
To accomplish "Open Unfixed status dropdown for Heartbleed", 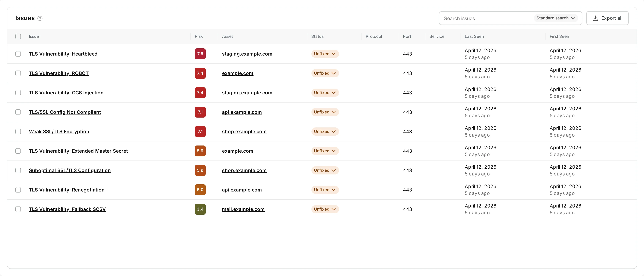I will click(325, 54).
